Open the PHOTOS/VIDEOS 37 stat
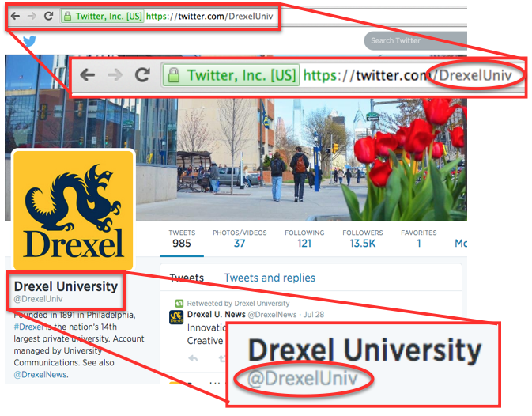 (240, 239)
